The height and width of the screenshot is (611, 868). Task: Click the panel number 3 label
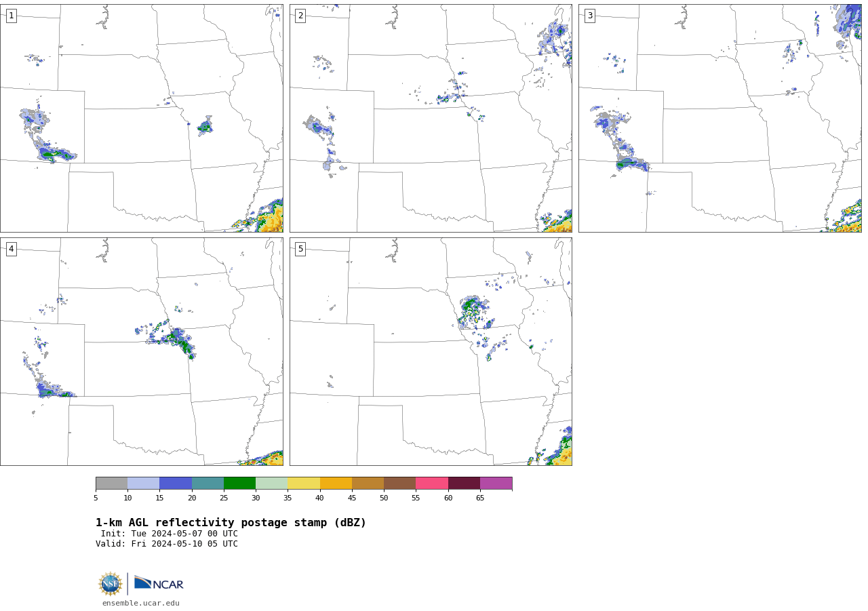[589, 16]
